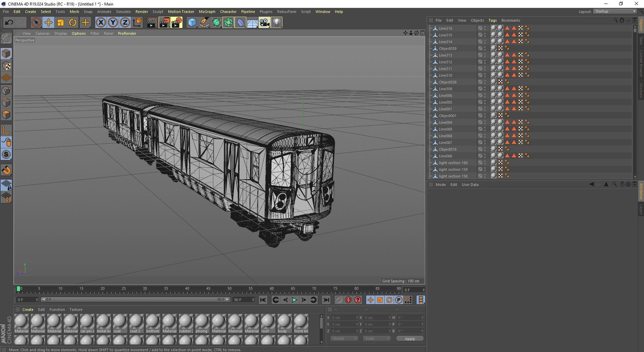Add a Camera object
The height and width of the screenshot is (352, 644).
point(264,22)
